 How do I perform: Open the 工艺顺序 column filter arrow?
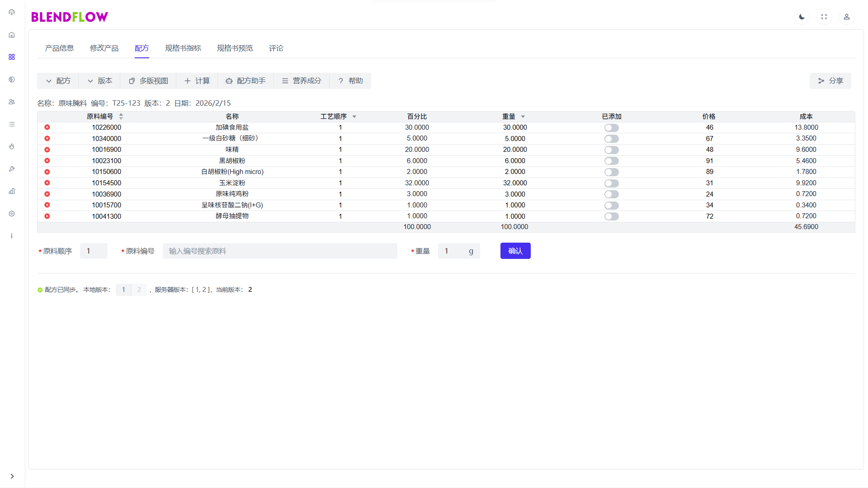pyautogui.click(x=354, y=117)
